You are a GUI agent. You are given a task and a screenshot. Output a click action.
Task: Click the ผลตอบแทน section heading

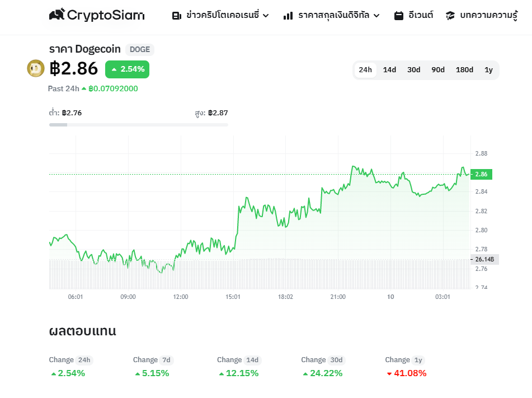coord(82,331)
